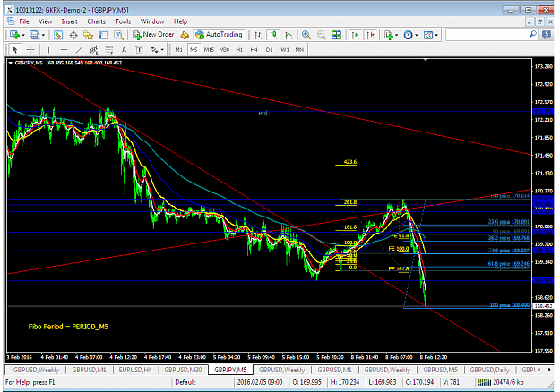Select the Text Label 'T' tool
This screenshot has width=560, height=392.
pyautogui.click(x=139, y=49)
